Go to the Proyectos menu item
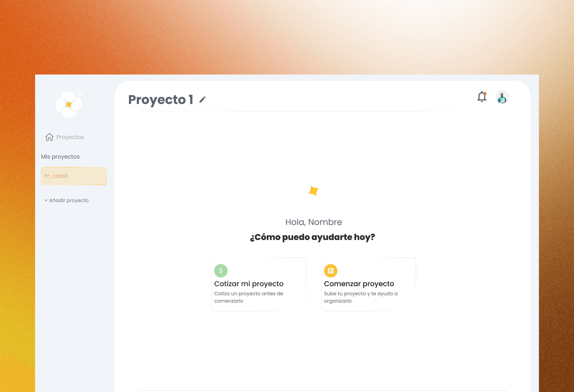Image resolution: width=574 pixels, height=392 pixels. pyautogui.click(x=70, y=137)
